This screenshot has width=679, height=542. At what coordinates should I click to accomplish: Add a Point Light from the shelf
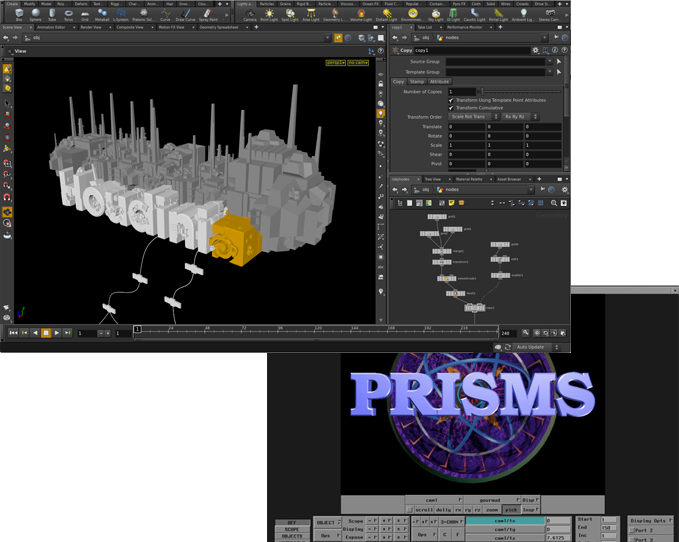tap(270, 15)
